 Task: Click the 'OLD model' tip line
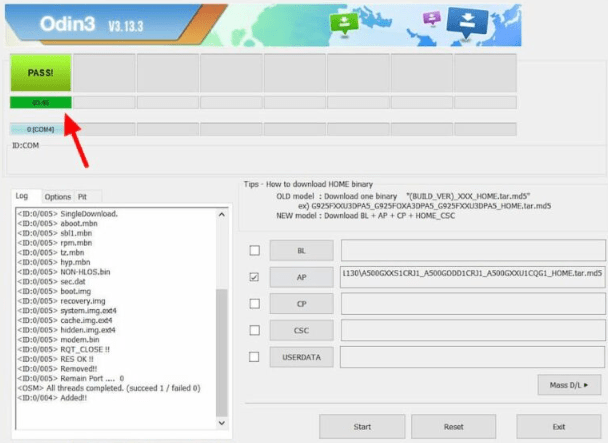403,196
